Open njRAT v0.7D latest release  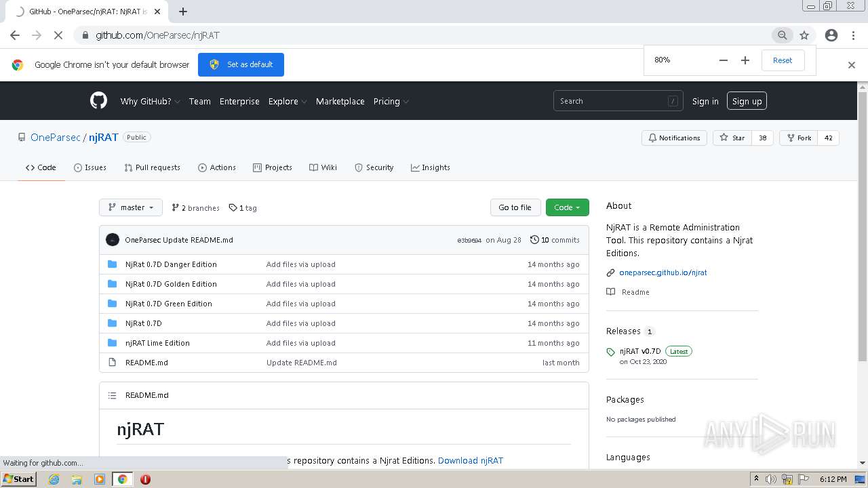pyautogui.click(x=640, y=351)
